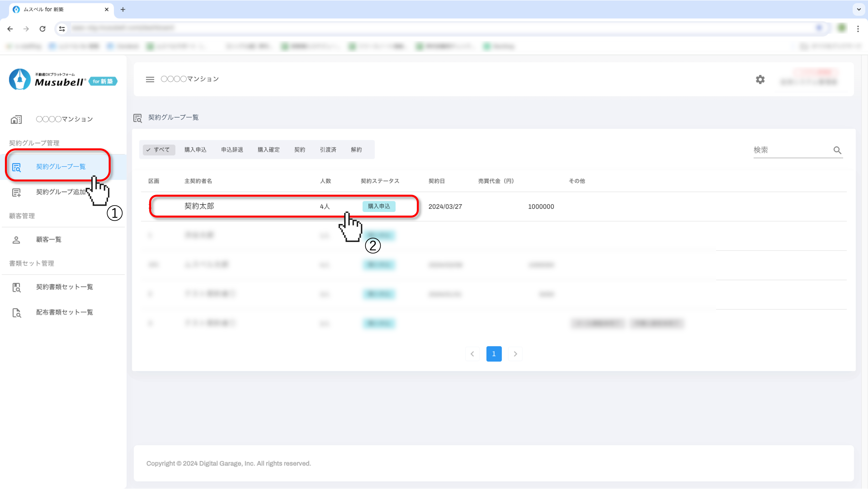This screenshot has height=489, width=868.
Task: Go to previous page chevron
Action: point(472,354)
